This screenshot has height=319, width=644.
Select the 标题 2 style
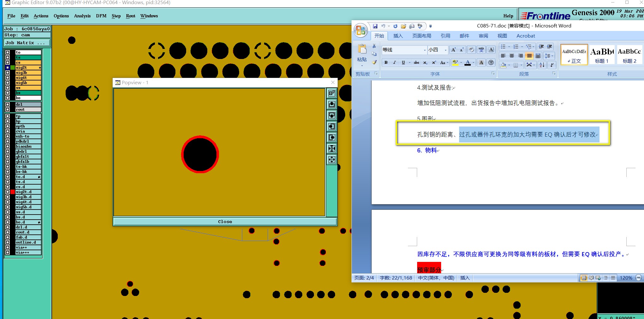(x=629, y=55)
